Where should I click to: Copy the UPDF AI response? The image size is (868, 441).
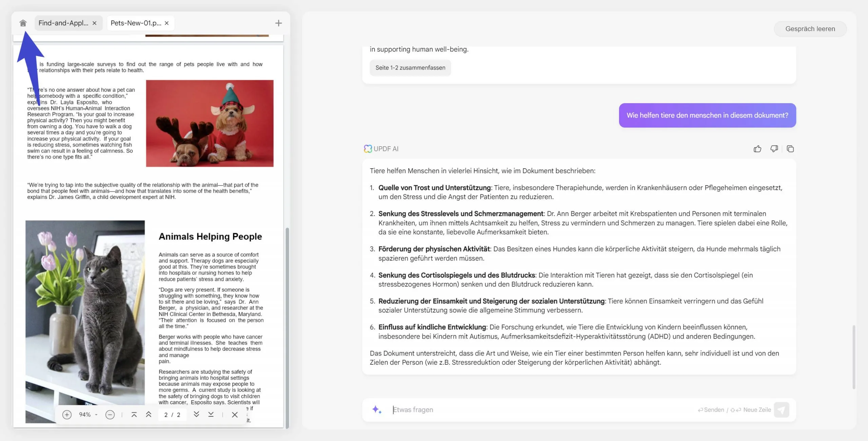pyautogui.click(x=790, y=149)
